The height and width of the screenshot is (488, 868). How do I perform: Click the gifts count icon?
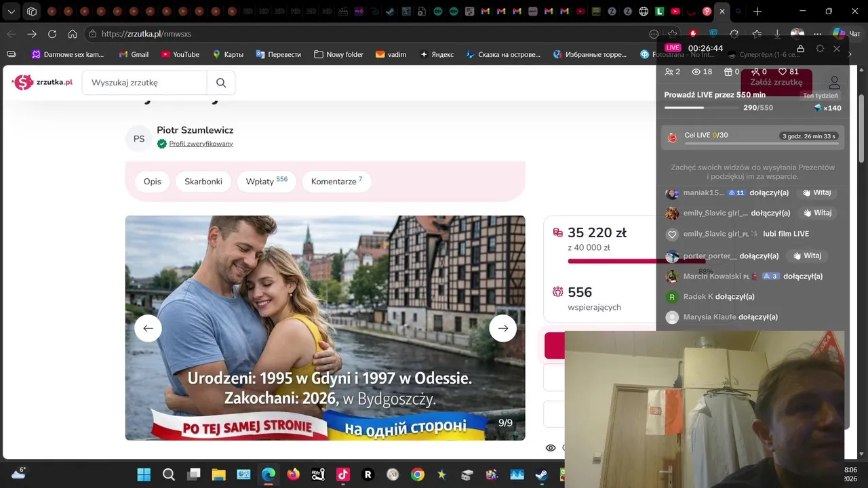pos(728,72)
